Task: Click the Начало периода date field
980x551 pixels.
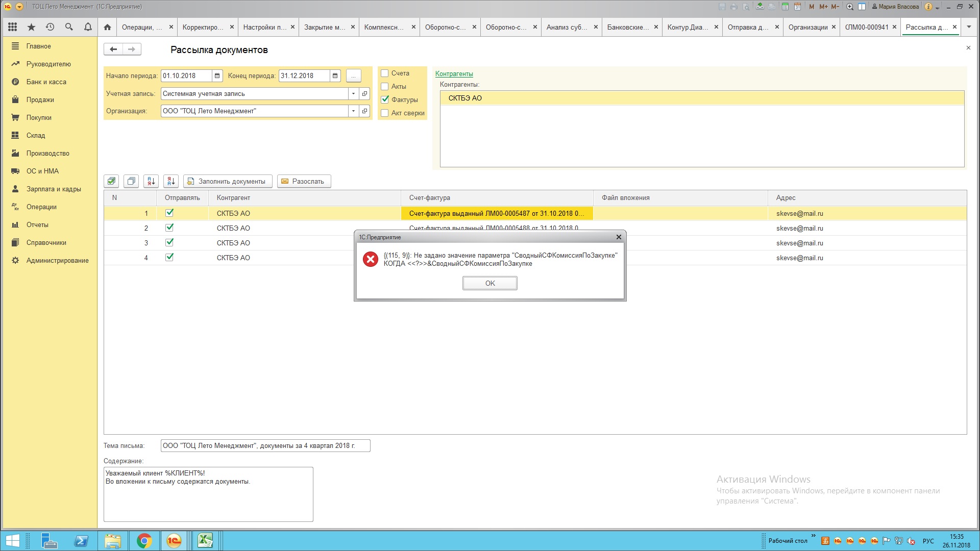Action: pyautogui.click(x=186, y=76)
